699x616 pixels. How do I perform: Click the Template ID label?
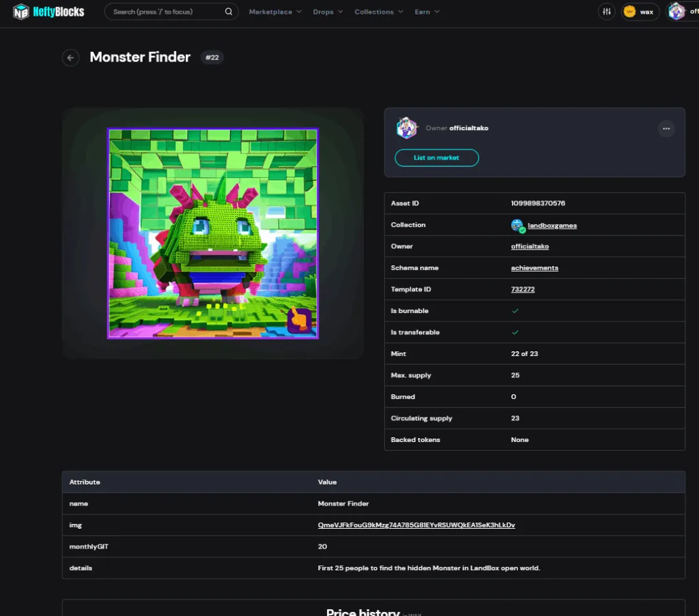coord(410,289)
